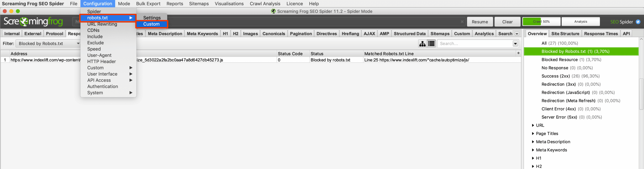Switch to list view icon
The image size is (644, 169).
click(x=431, y=44)
